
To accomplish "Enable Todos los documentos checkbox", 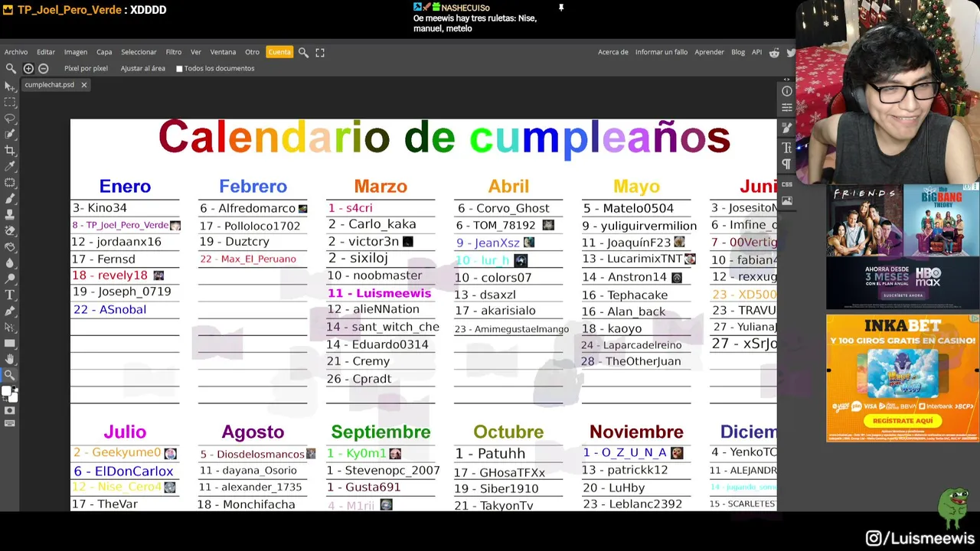I will [179, 69].
